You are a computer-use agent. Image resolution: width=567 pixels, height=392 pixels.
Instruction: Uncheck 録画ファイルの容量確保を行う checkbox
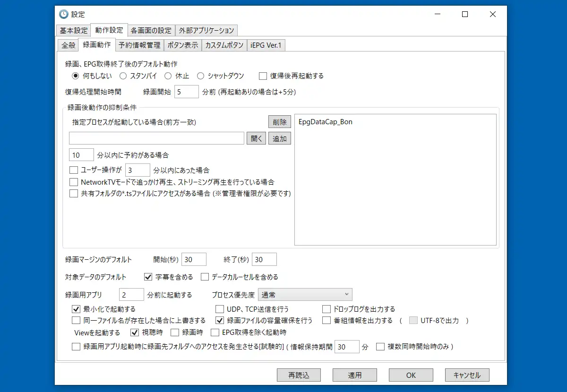click(x=219, y=320)
